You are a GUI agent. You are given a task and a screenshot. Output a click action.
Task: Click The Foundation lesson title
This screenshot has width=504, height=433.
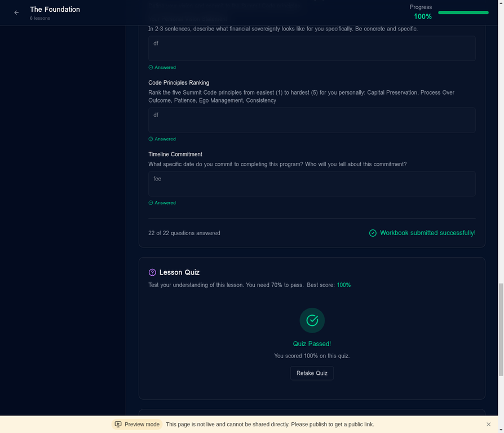pos(55,9)
